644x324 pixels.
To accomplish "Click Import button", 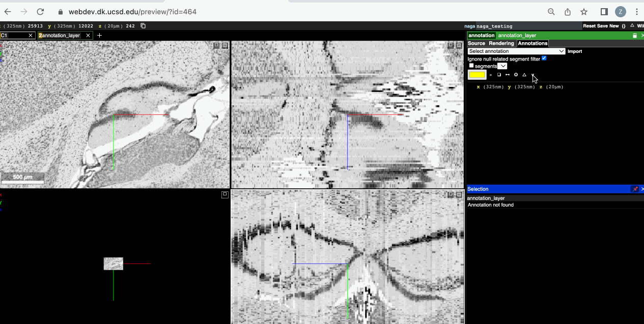I will click(x=575, y=51).
